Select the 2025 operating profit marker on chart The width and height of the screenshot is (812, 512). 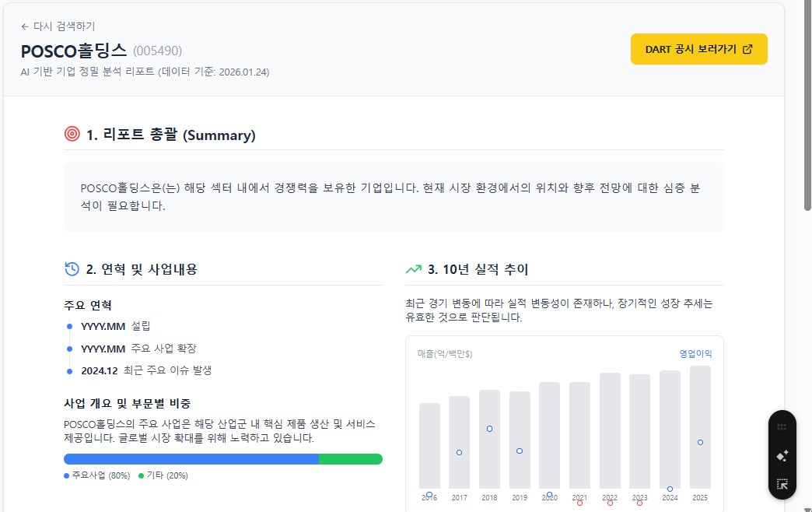(700, 443)
